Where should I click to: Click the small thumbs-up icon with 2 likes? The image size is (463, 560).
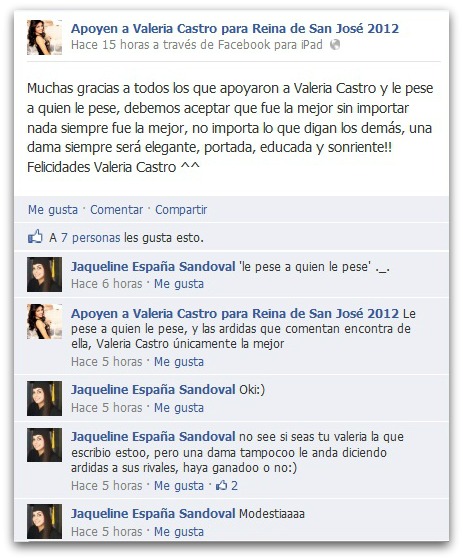(221, 485)
